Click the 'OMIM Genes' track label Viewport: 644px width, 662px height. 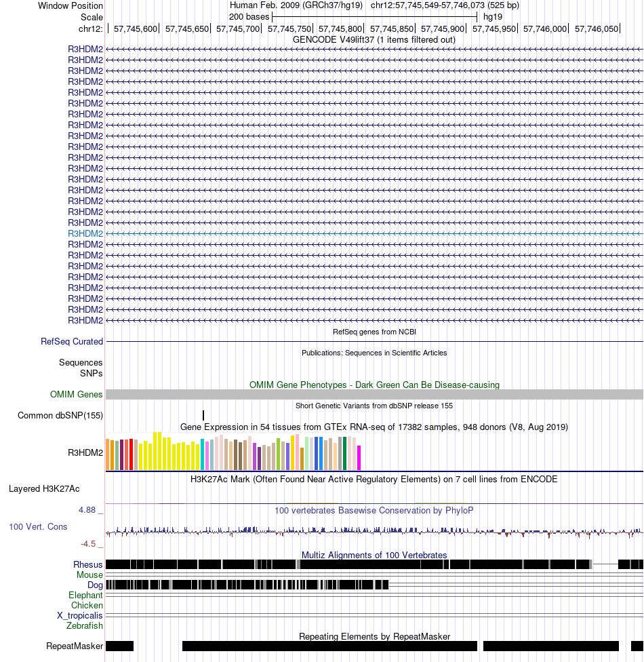tap(77, 394)
